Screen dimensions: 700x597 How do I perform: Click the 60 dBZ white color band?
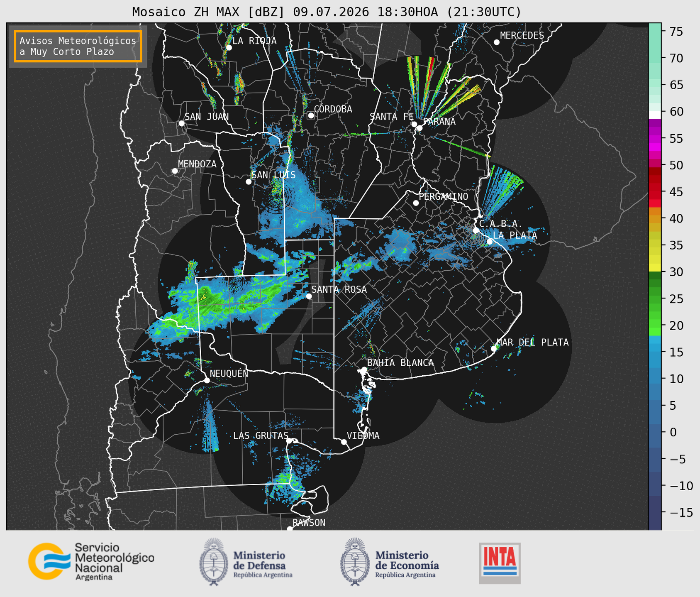[655, 115]
